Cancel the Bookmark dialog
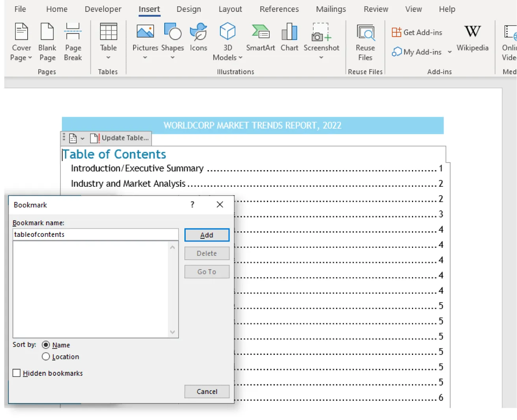 pyautogui.click(x=207, y=391)
